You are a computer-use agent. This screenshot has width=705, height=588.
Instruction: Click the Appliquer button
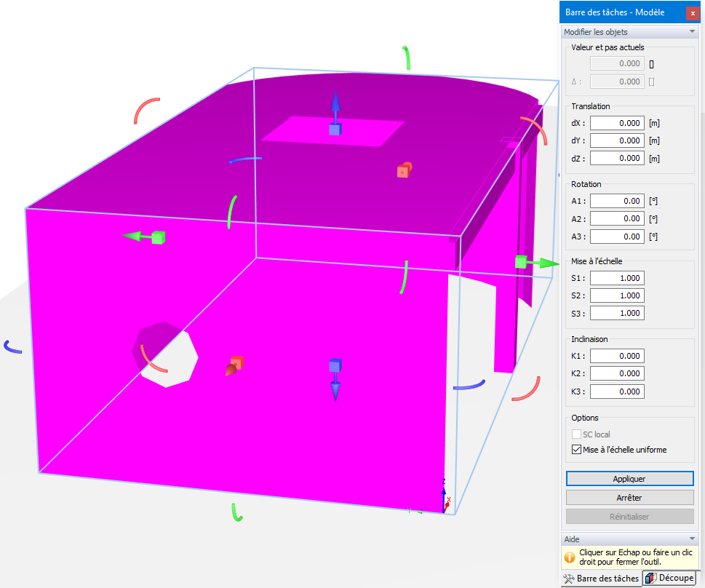point(629,479)
